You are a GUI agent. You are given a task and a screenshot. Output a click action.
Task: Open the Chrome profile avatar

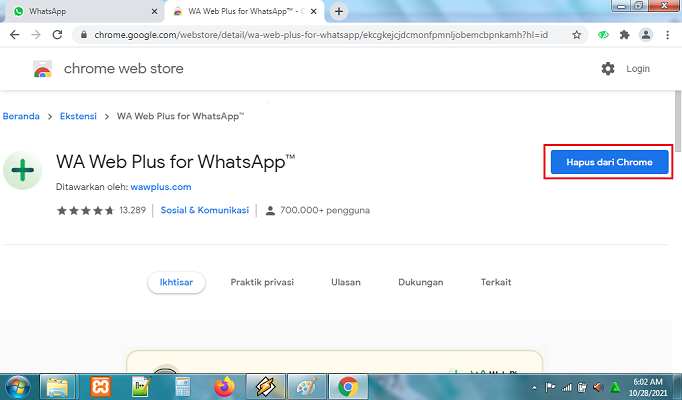coord(646,35)
